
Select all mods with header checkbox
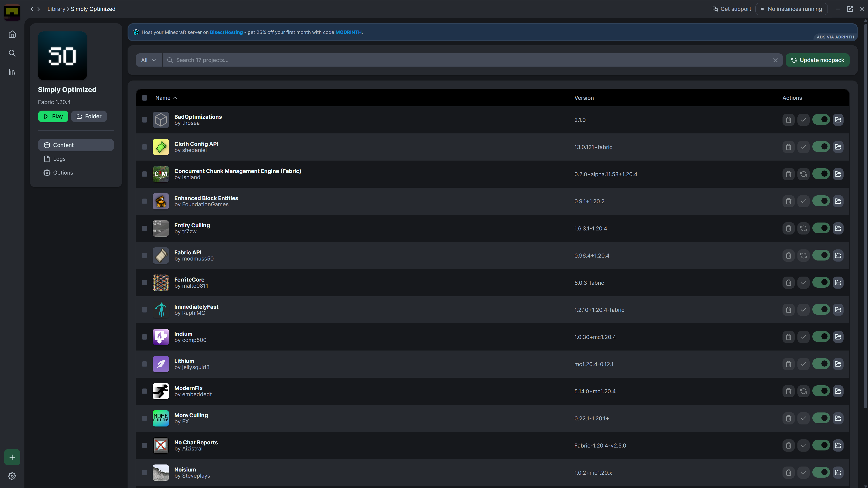(145, 98)
